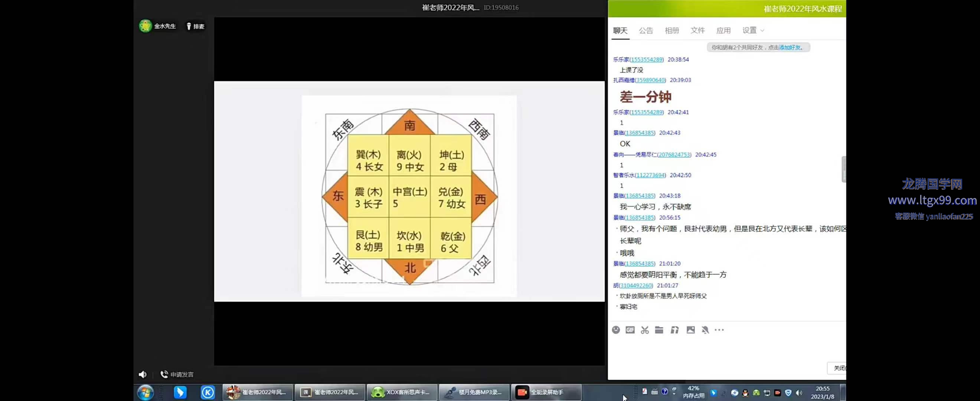This screenshot has height=401, width=980.
Task: Click the music headphones icon
Action: coord(674,330)
